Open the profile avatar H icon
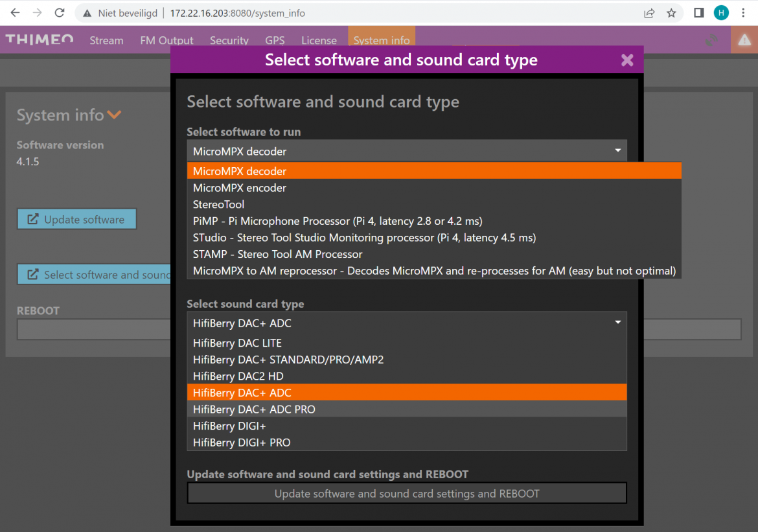 pos(721,13)
